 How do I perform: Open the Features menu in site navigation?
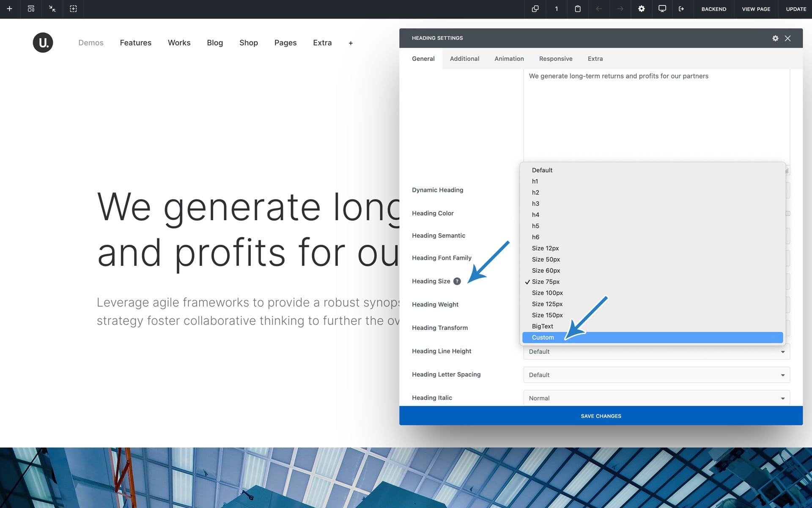coord(135,43)
